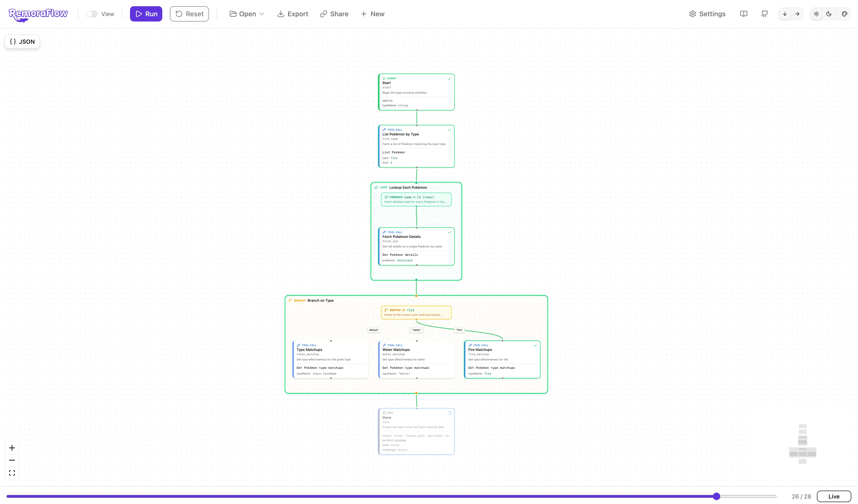Switch to Live mode
This screenshot has height=504, width=858.
pos(834,497)
